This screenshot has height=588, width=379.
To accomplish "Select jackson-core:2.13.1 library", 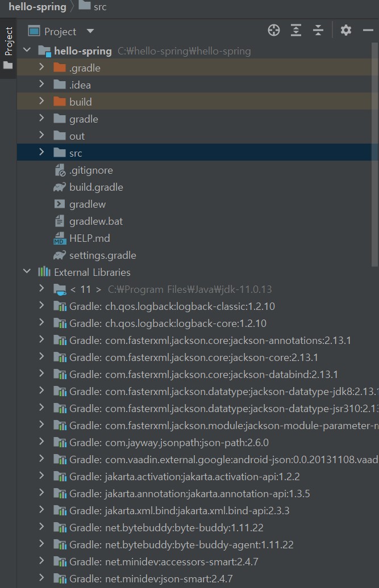I will [194, 358].
